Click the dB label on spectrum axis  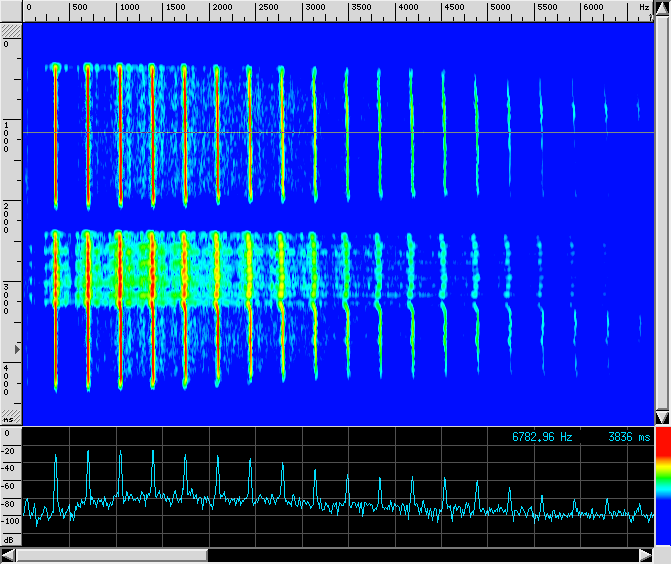tap(9, 540)
